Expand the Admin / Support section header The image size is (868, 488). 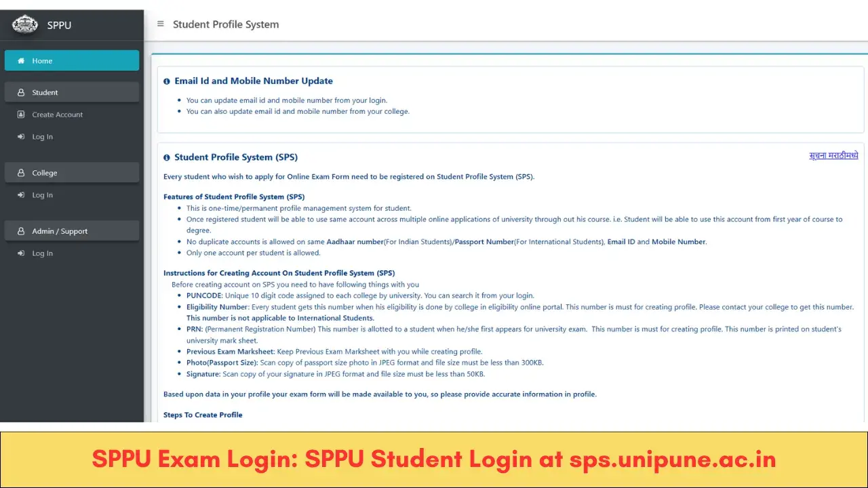click(72, 231)
